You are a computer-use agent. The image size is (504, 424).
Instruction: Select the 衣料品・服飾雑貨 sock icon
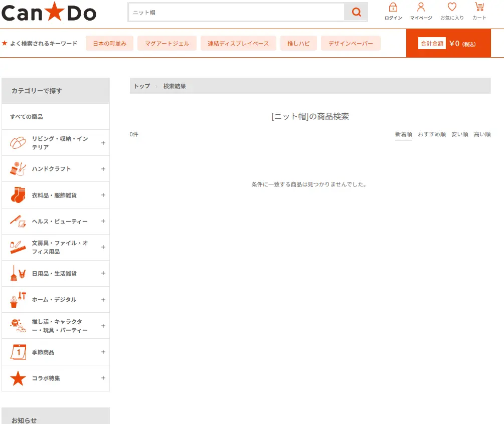coord(17,194)
